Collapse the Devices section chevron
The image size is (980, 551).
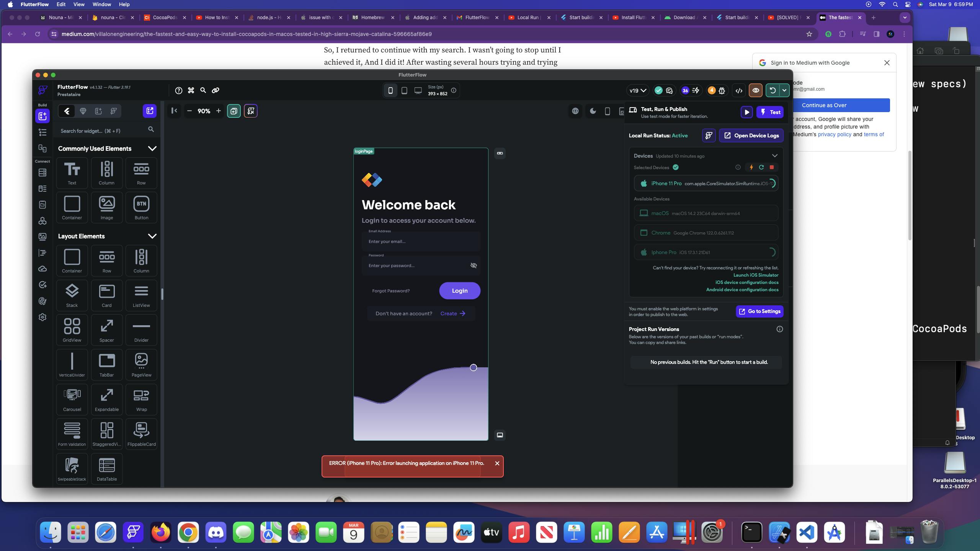coord(774,156)
